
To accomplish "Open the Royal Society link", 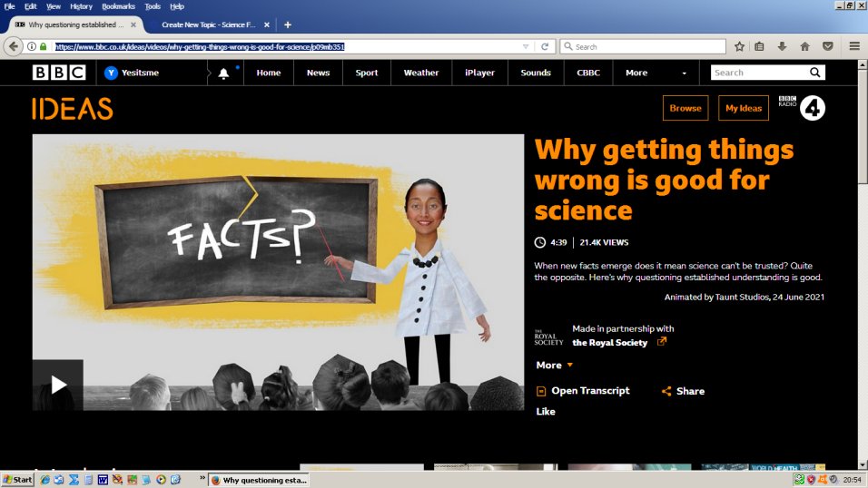I will point(610,342).
